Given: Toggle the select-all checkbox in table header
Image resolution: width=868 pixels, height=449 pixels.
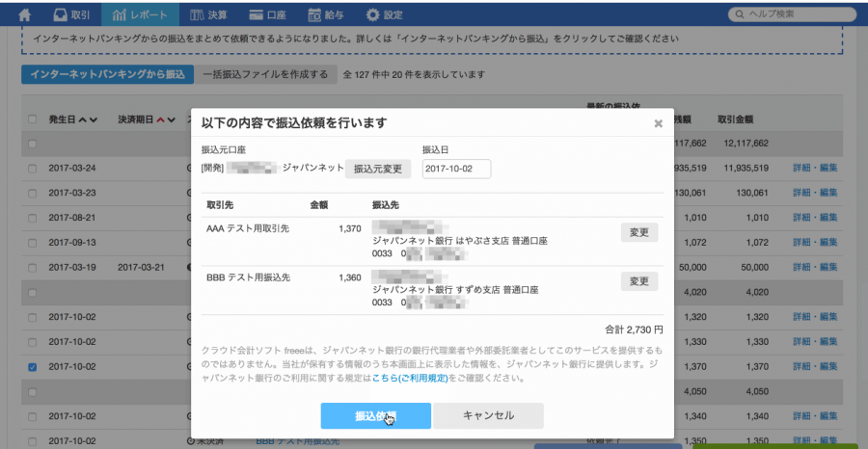Looking at the screenshot, I should (x=33, y=119).
